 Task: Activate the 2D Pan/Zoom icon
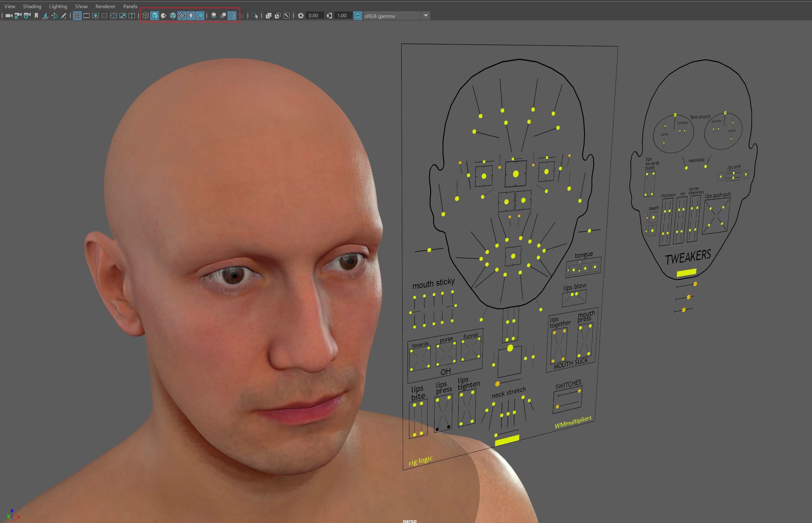54,16
